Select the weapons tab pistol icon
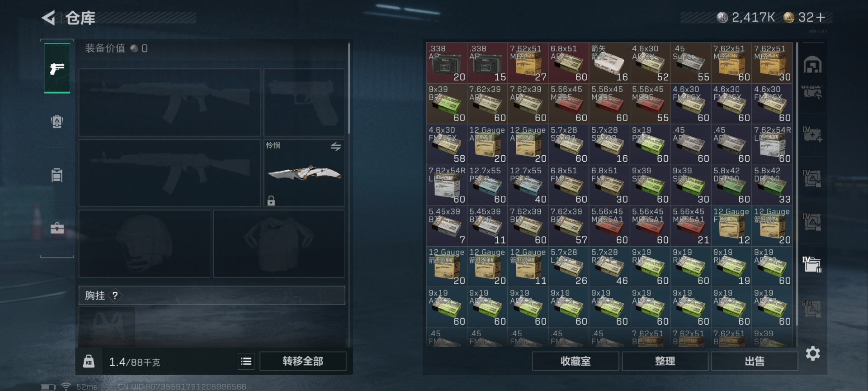The image size is (868, 391). (x=57, y=68)
